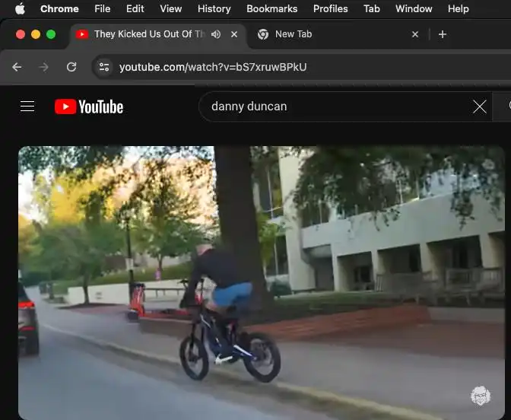Open the Bookmarks menu
This screenshot has width=511, height=420.
point(271,9)
